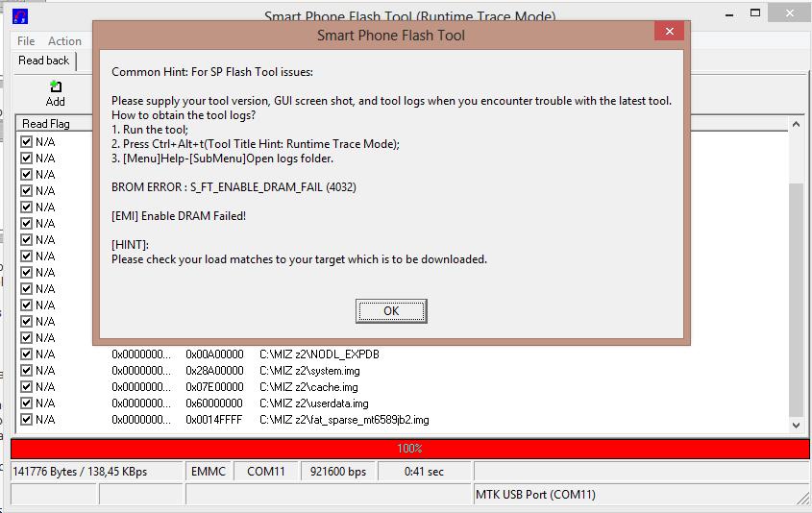Click the BROM ERROR S_FT_ENABLE_DRAM_FAIL text

click(234, 187)
